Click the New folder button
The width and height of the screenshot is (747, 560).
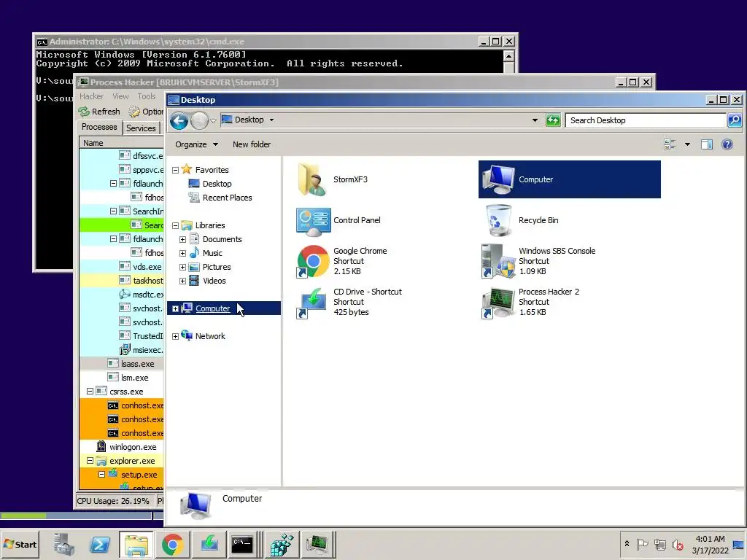tap(252, 144)
